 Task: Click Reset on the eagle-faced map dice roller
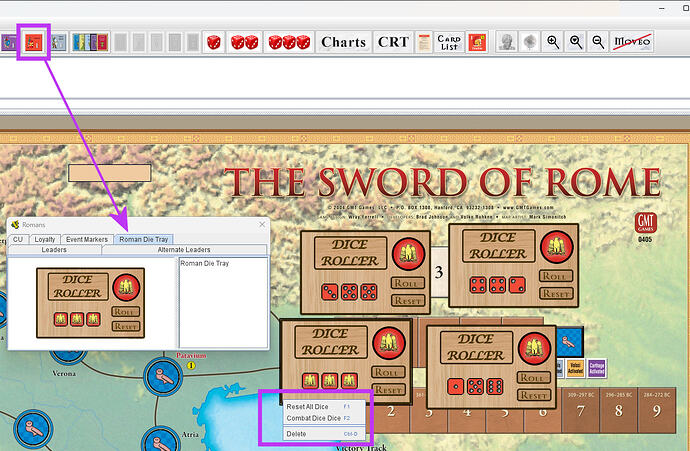pyautogui.click(x=388, y=390)
